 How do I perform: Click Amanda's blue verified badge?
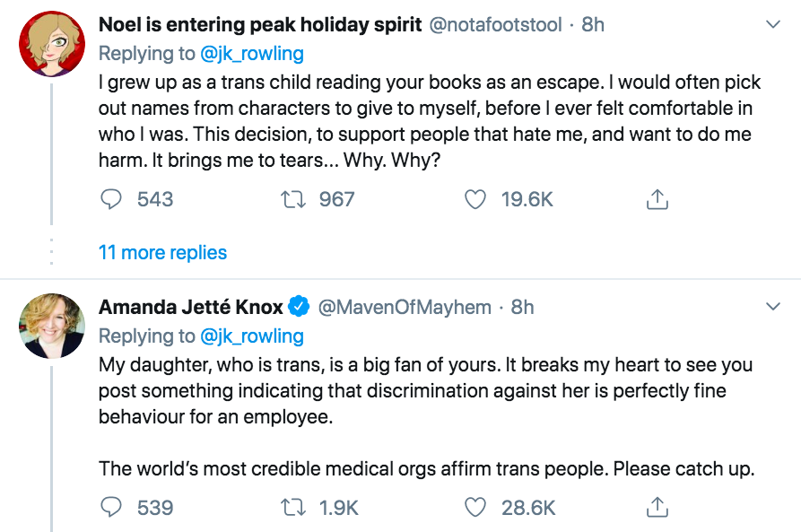[300, 308]
